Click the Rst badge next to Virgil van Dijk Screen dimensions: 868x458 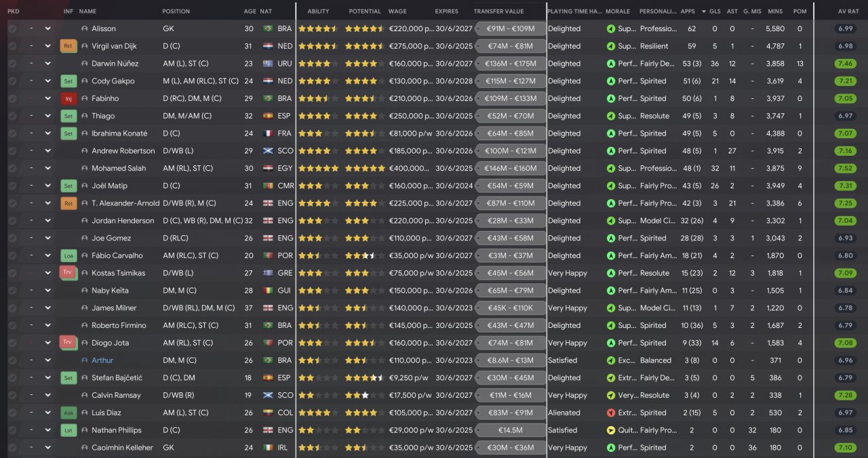(x=68, y=46)
